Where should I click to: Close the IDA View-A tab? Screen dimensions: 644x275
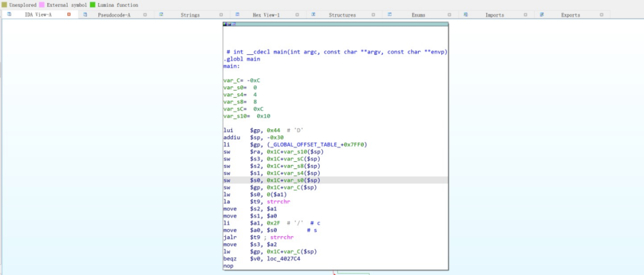pyautogui.click(x=69, y=14)
